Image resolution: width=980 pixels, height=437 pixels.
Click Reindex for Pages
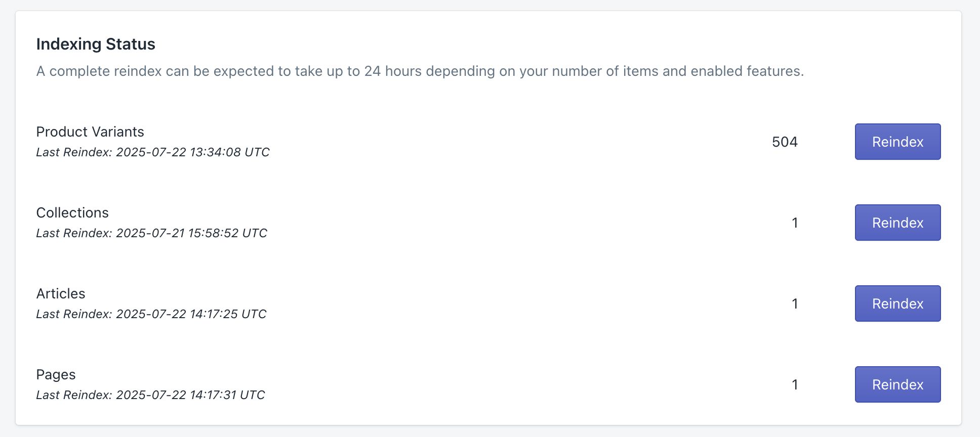(897, 384)
